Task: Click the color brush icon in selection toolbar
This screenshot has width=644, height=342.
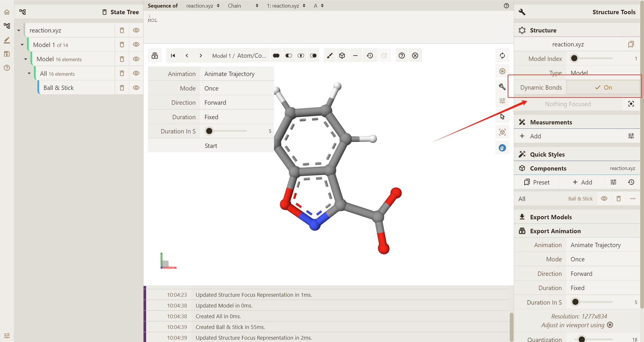Action: tap(330, 56)
